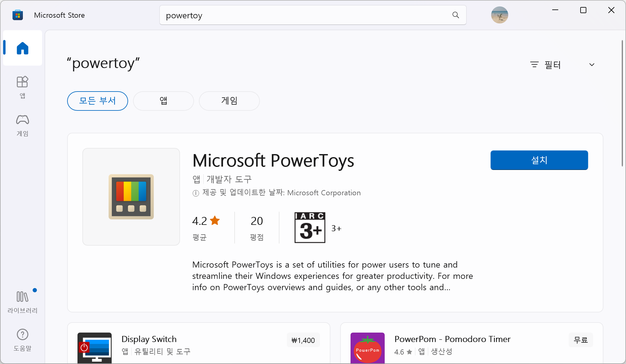
Task: Click the search magnifier icon
Action: (455, 15)
